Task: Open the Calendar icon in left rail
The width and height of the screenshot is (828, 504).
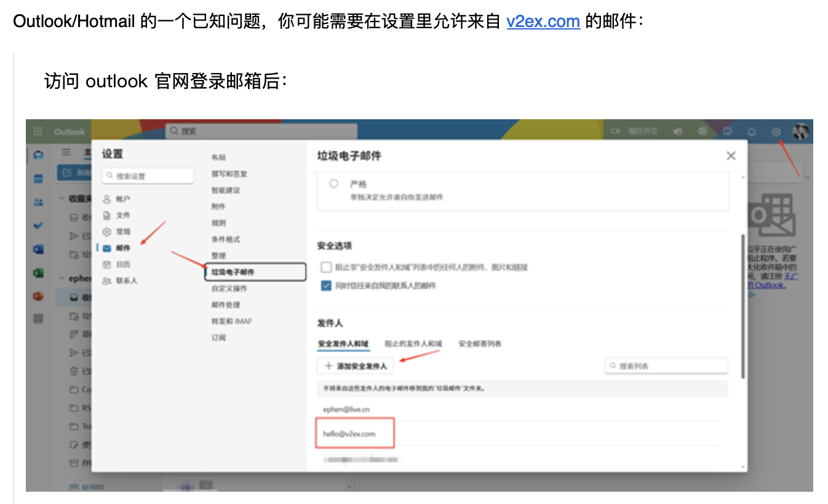Action: pyautogui.click(x=38, y=178)
